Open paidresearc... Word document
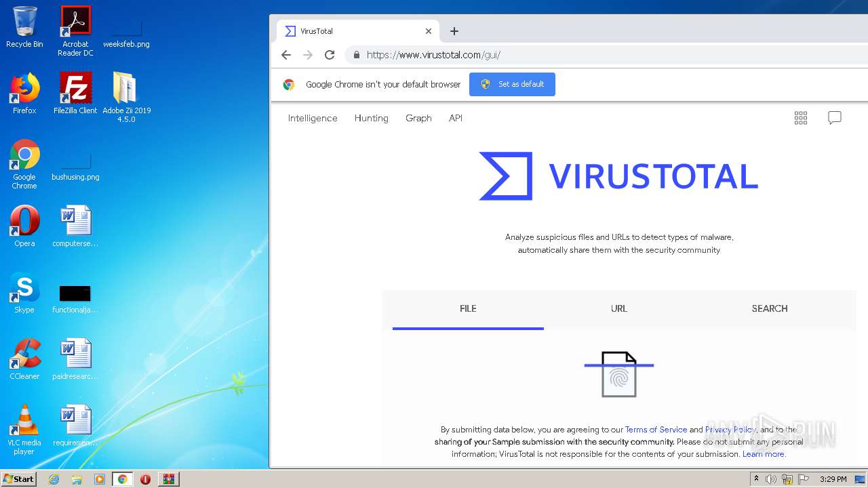 coord(75,359)
